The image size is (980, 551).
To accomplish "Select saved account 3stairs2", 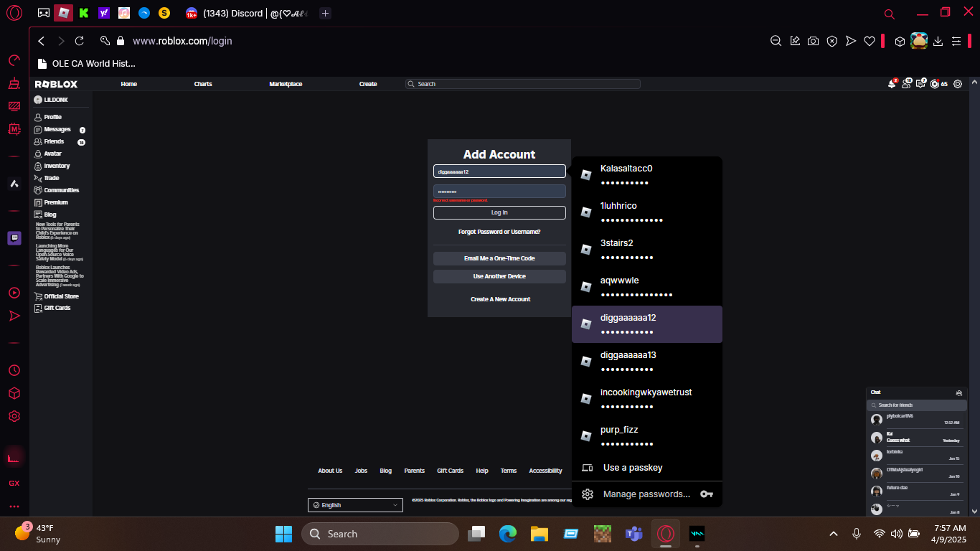I will (x=647, y=250).
